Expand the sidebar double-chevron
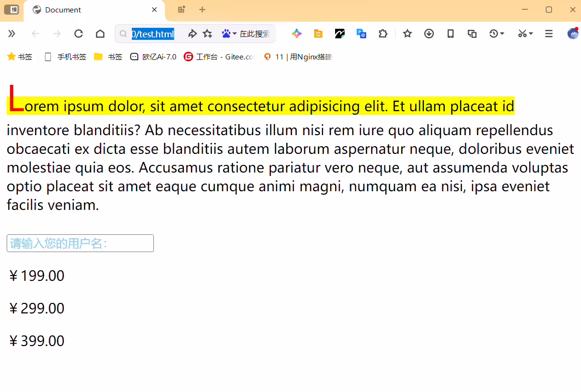This screenshot has width=581, height=392. tap(12, 34)
